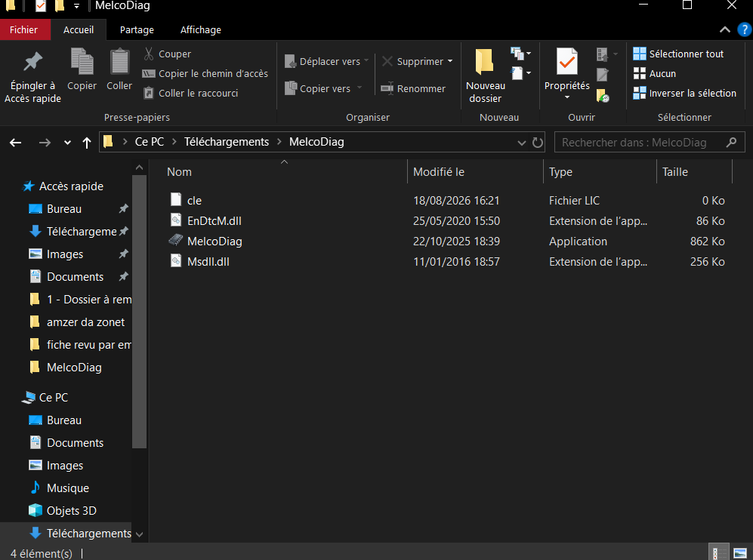Choose Copier le chemin d'accès
This screenshot has height=560, width=753.
click(205, 73)
